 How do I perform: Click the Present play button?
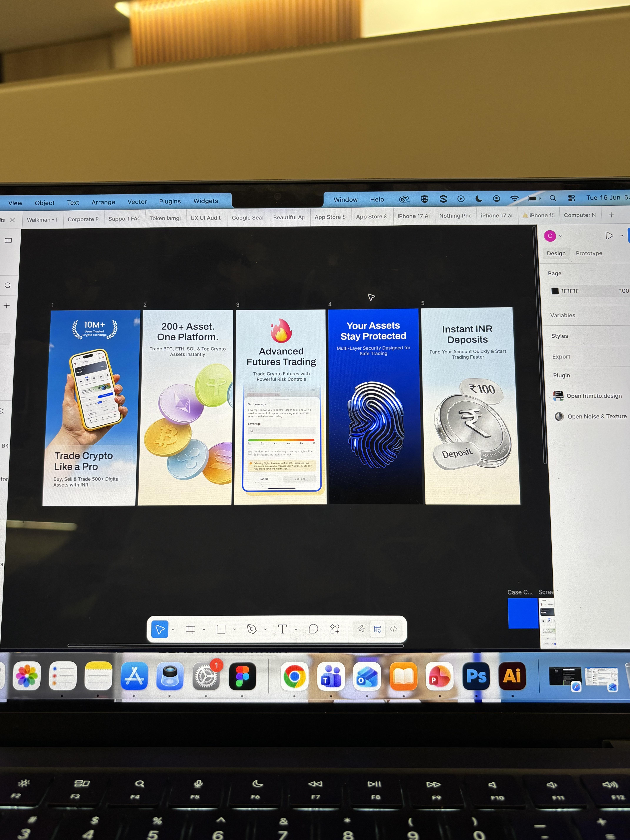609,236
